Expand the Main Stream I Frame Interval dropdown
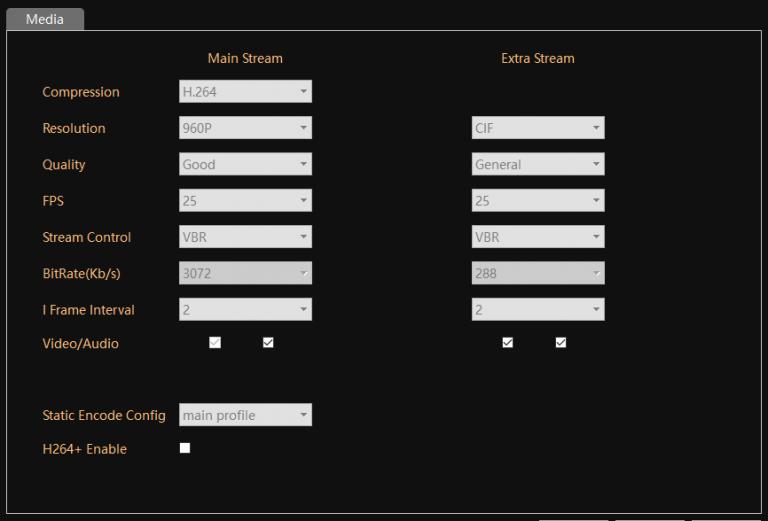 pos(245,310)
